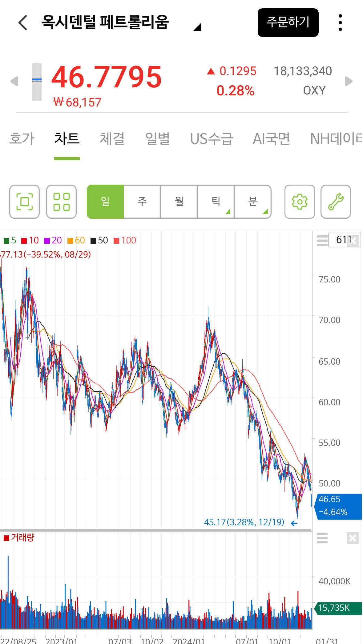Tap the fullscreen chart icon
363x644 pixels.
[24, 202]
